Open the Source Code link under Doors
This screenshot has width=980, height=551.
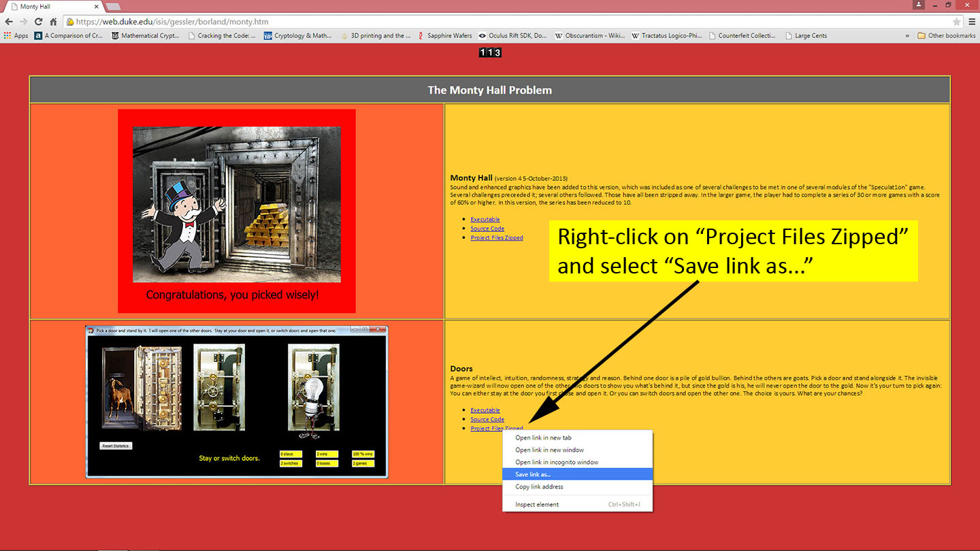(487, 419)
